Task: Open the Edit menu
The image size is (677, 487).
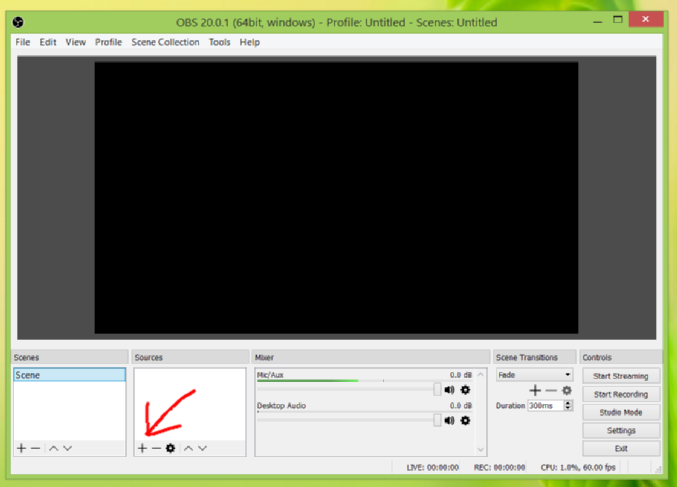Action: 48,42
